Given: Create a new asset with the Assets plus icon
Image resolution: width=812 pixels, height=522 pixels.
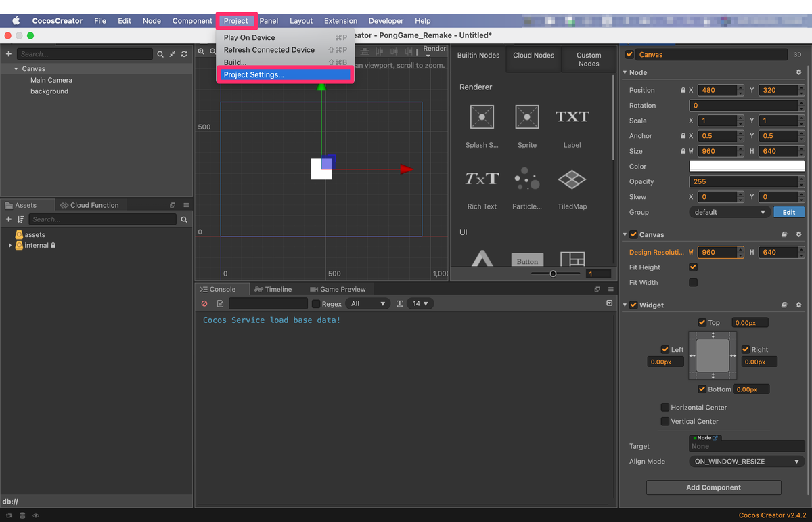Looking at the screenshot, I should [9, 219].
